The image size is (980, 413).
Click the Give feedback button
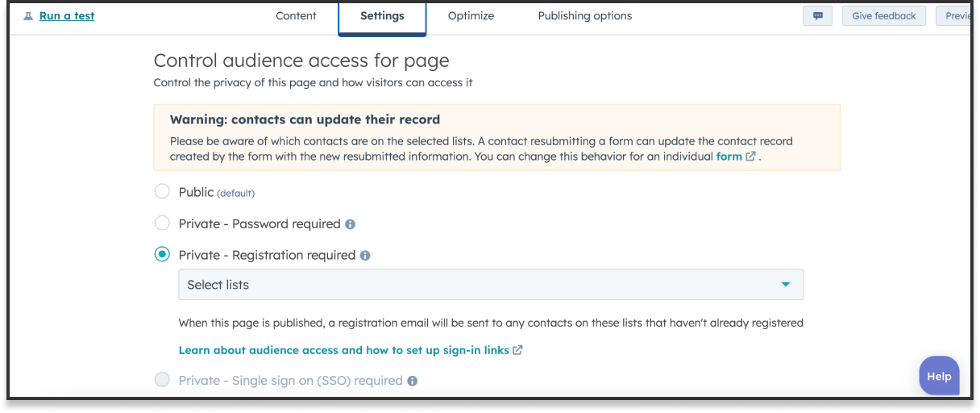point(884,16)
